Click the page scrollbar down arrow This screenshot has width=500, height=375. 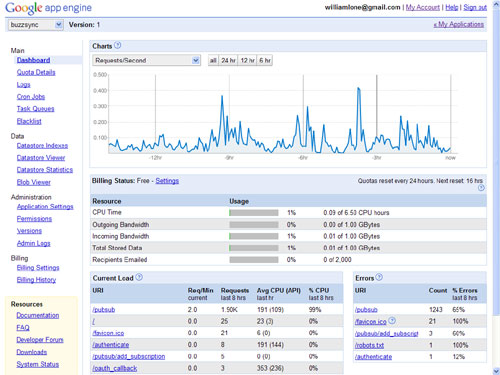click(496, 371)
